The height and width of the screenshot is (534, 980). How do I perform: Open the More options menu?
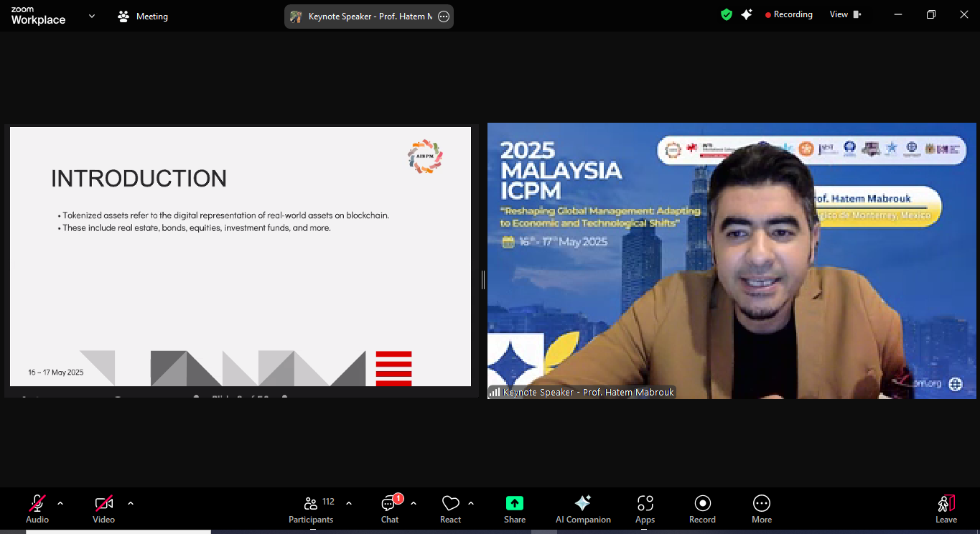tap(762, 509)
